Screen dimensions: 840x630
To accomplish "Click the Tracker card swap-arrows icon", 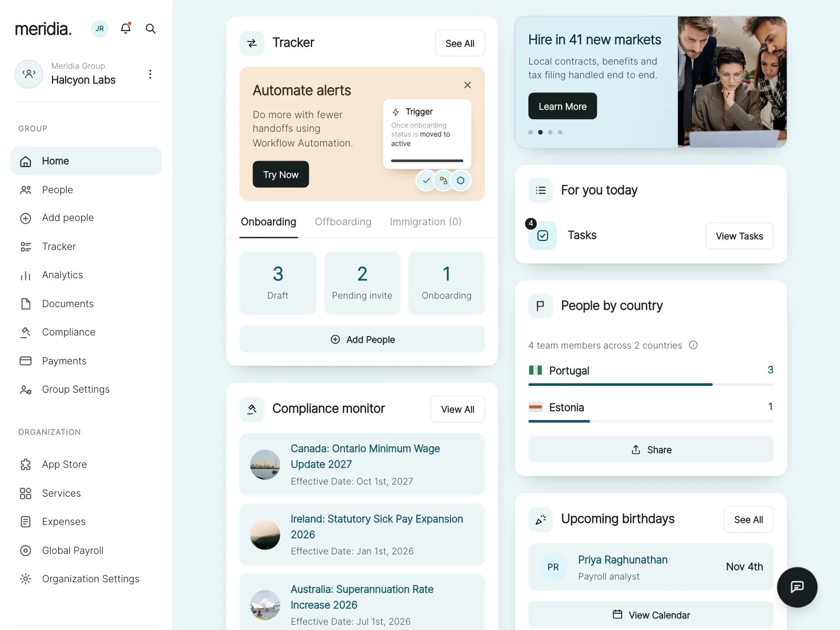I will tap(252, 43).
